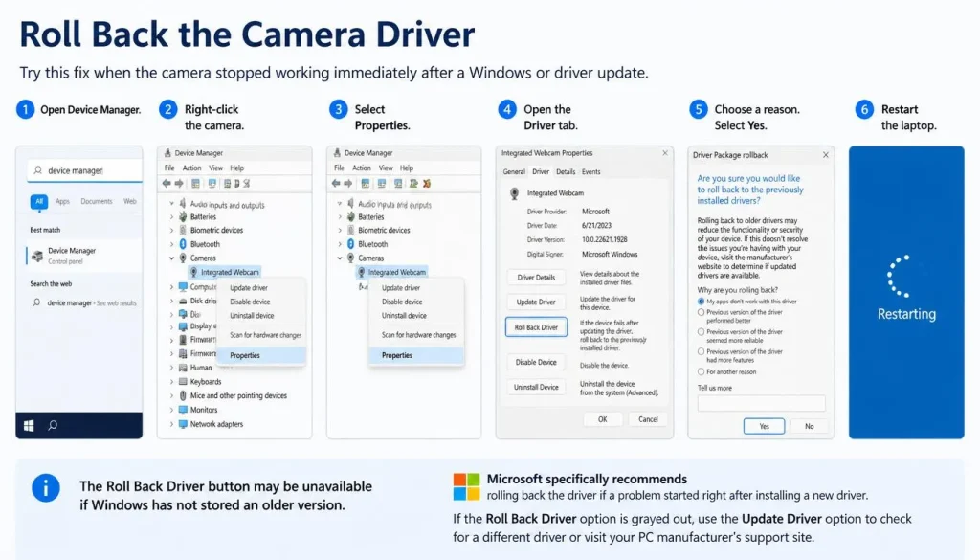Choose Properties in the Select Properties context menu
This screenshot has width=980, height=560.
point(416,355)
